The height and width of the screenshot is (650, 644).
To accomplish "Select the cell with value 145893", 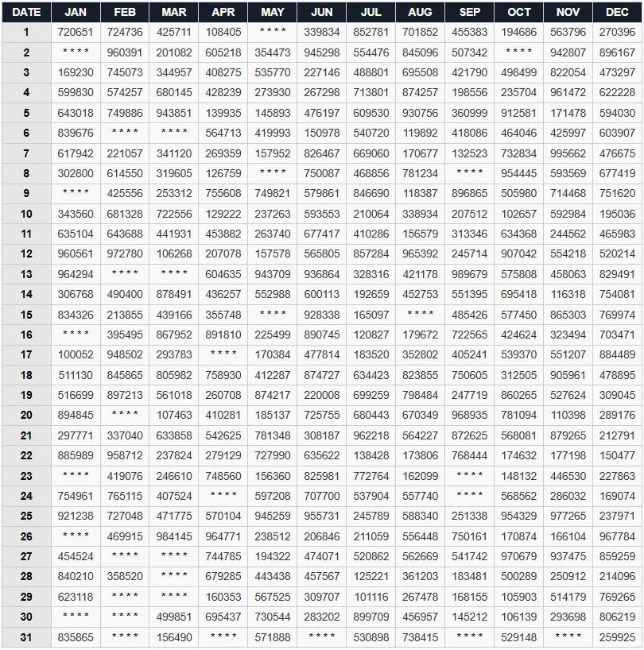I will (x=273, y=113).
